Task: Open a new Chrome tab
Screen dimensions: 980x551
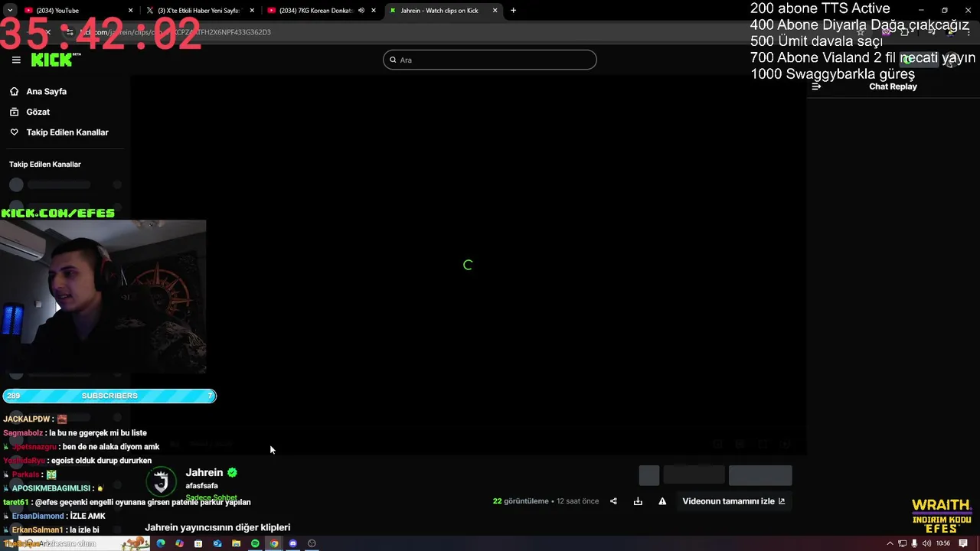Action: tap(513, 11)
